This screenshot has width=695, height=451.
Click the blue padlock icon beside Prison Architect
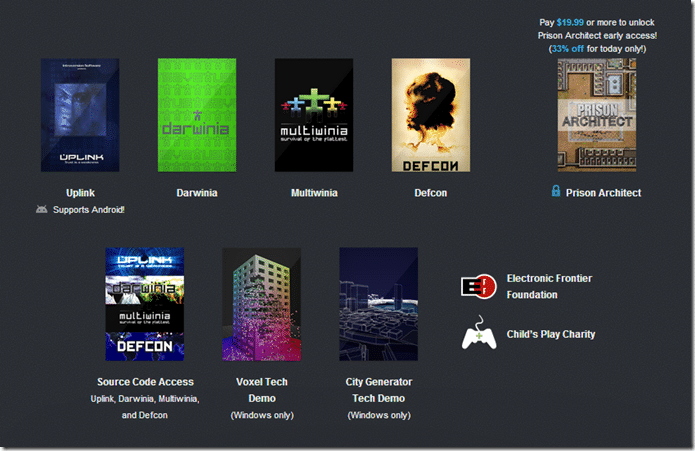pyautogui.click(x=556, y=191)
